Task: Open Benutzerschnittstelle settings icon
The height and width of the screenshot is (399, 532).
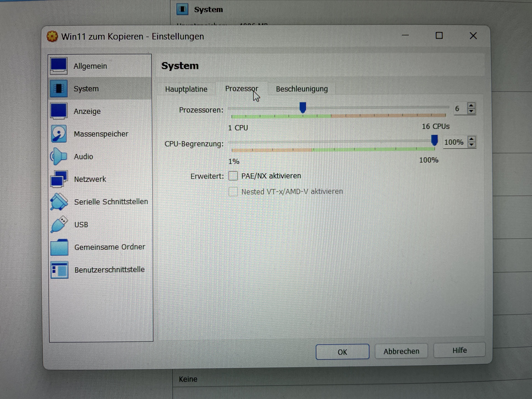Action: tap(59, 270)
